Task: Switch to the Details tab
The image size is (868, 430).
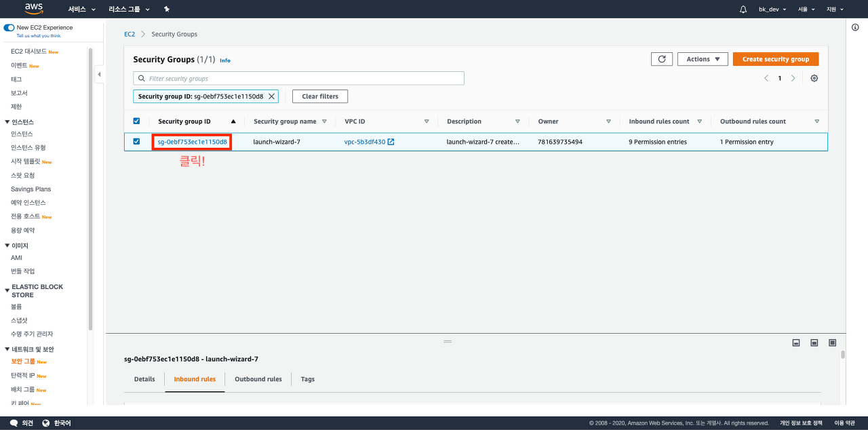Action: [144, 379]
